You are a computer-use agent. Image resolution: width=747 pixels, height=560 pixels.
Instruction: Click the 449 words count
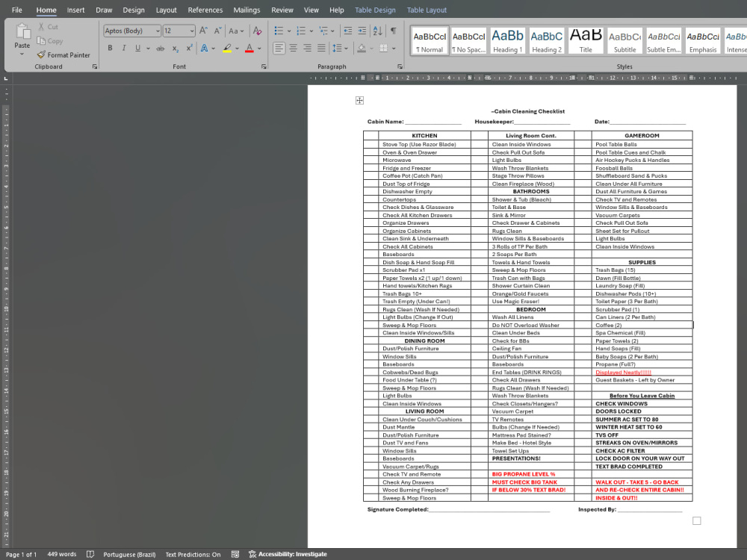pyautogui.click(x=62, y=554)
